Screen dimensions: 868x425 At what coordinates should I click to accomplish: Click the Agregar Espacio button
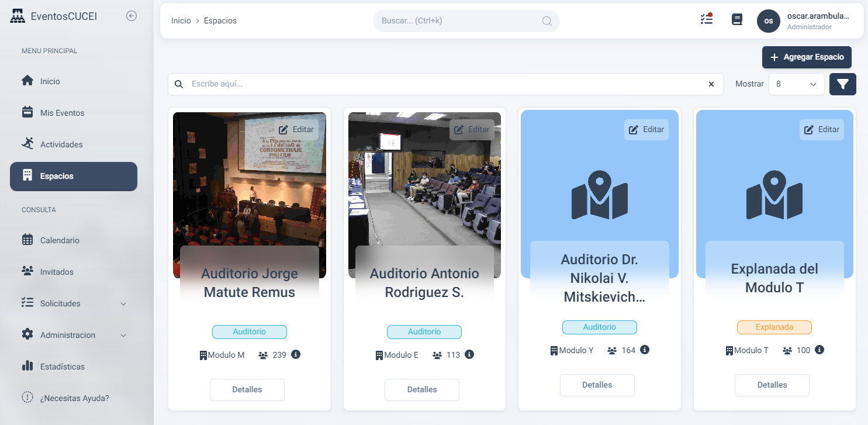[807, 57]
